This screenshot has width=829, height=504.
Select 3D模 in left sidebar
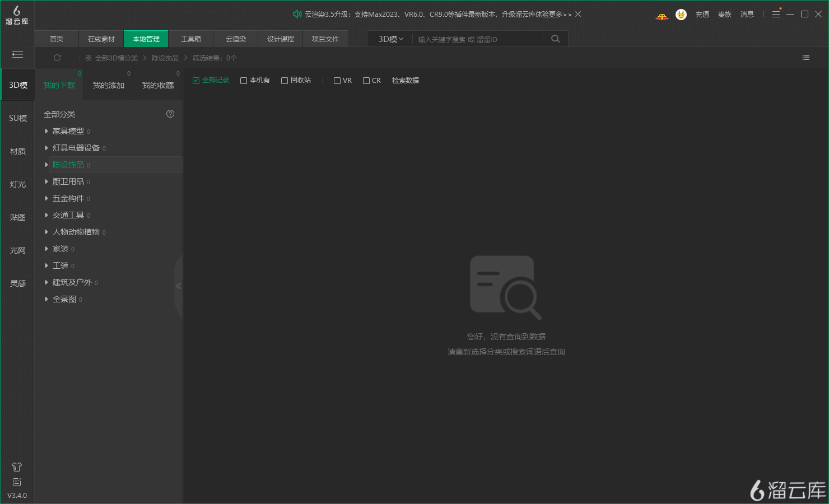pyautogui.click(x=18, y=85)
